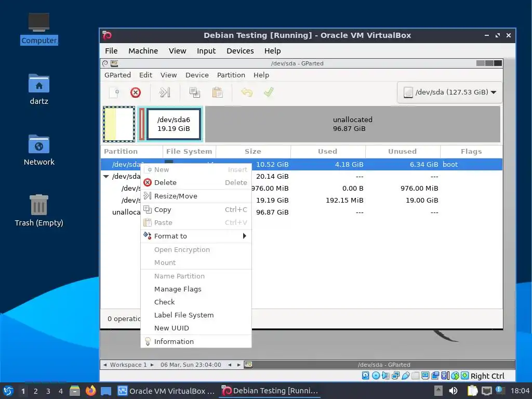The height and width of the screenshot is (399, 532).
Task: Click the next workspace arrow after Workspace 1
Action: pos(152,365)
